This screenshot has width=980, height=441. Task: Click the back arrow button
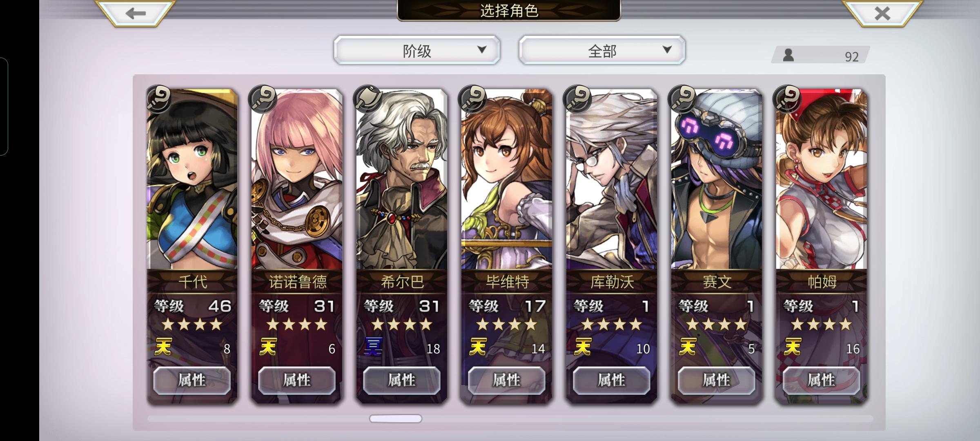pyautogui.click(x=136, y=13)
